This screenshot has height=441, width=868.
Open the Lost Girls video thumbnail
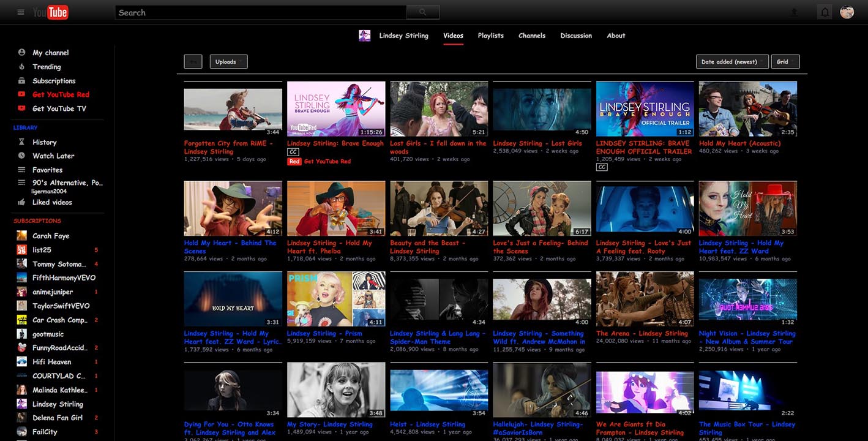[x=542, y=109]
